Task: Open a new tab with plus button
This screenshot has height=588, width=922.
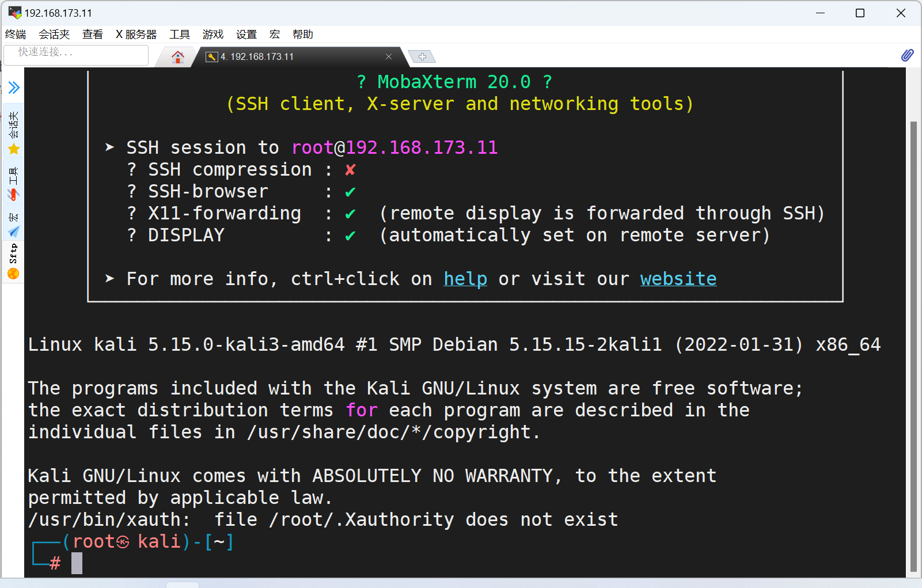Action: 422,56
